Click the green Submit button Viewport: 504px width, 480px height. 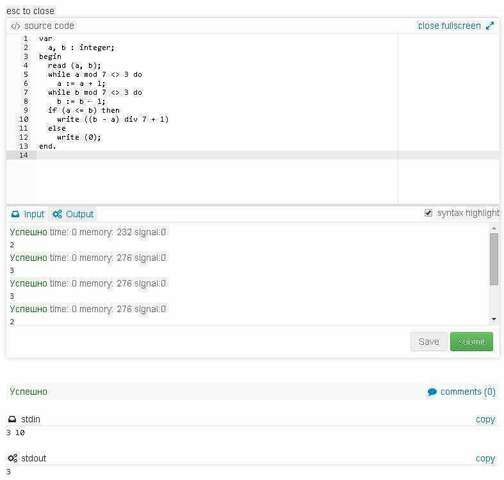[471, 342]
